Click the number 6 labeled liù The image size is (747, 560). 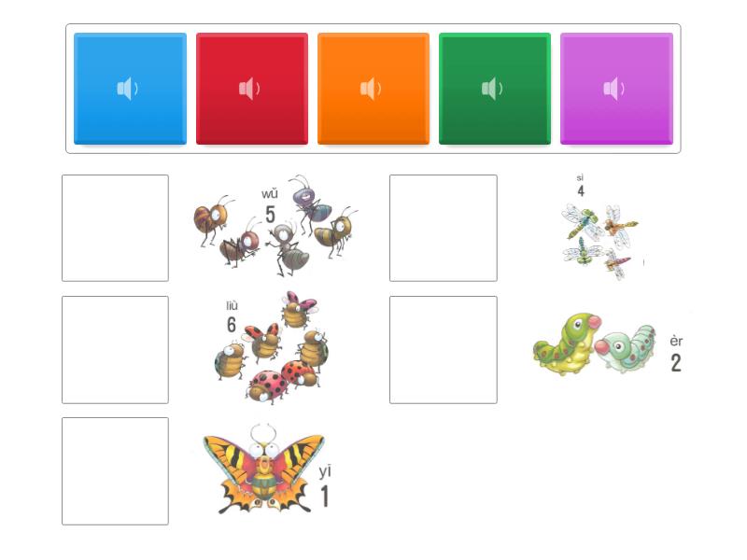[x=232, y=324]
